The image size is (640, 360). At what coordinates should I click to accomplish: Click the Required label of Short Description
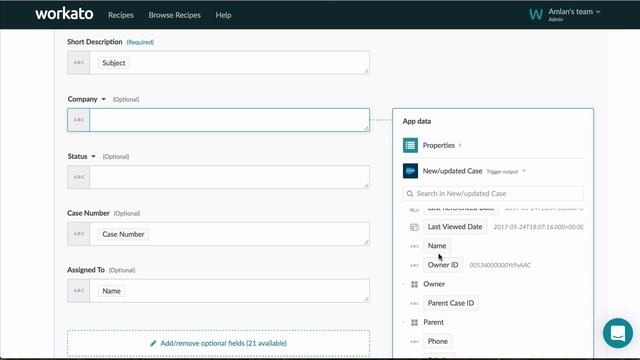click(x=140, y=42)
